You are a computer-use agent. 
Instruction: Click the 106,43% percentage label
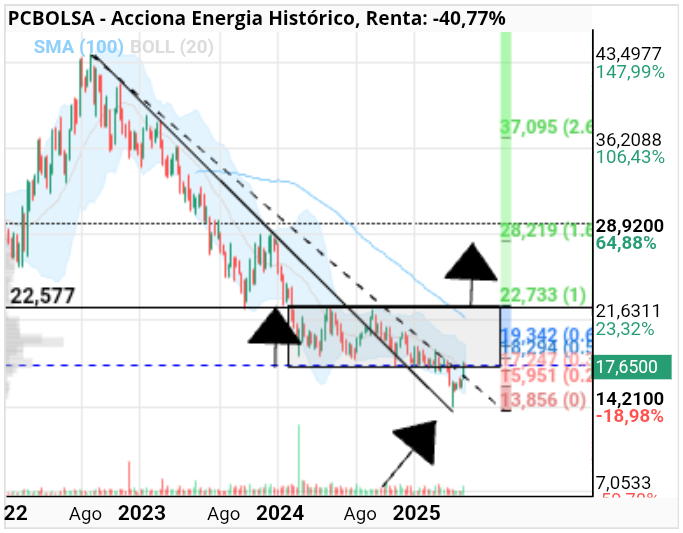(x=630, y=157)
